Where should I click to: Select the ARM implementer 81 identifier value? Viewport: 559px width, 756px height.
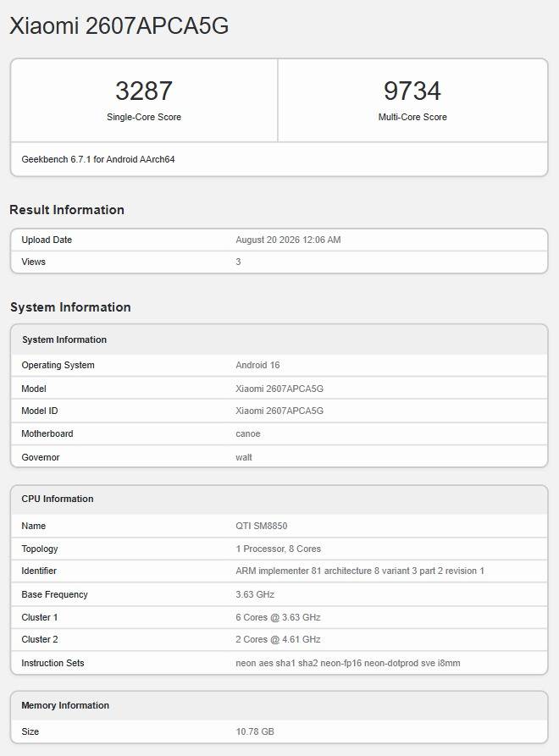[x=360, y=571]
